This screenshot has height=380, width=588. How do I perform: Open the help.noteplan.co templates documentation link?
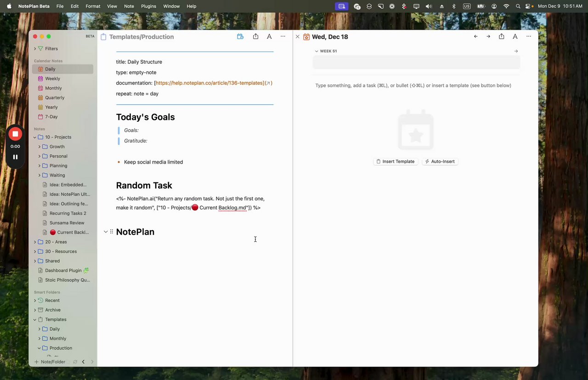tap(210, 83)
